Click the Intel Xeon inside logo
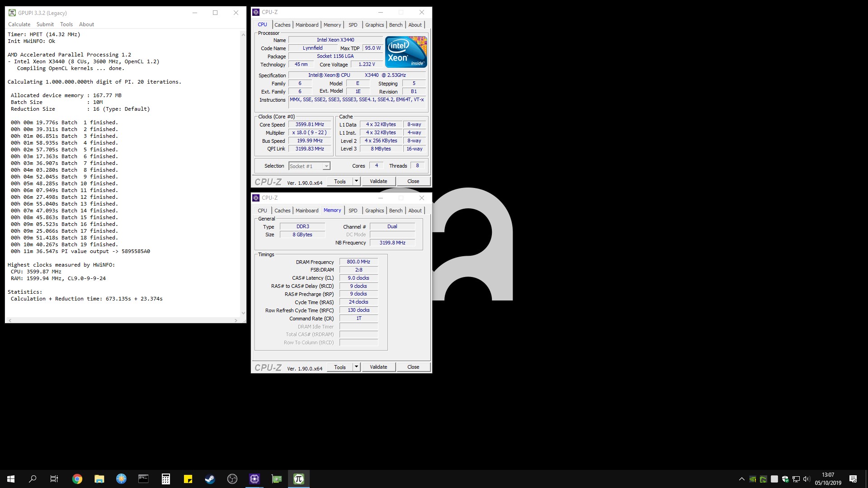 [x=406, y=52]
